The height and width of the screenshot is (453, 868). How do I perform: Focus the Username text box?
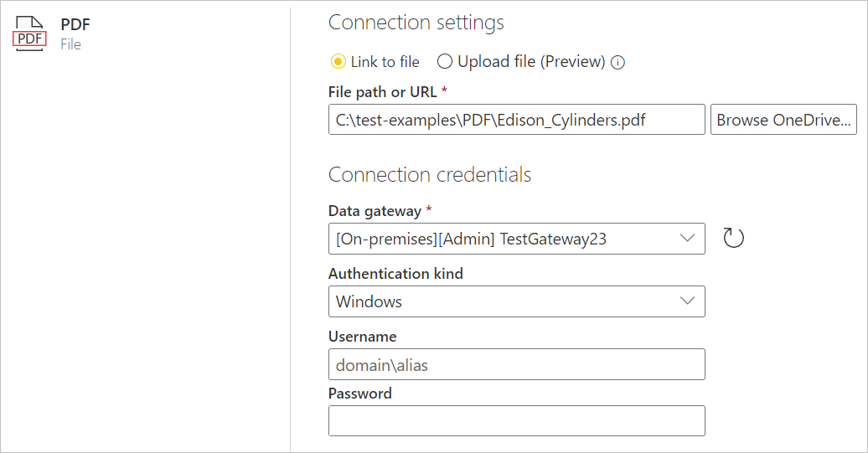pos(516,364)
